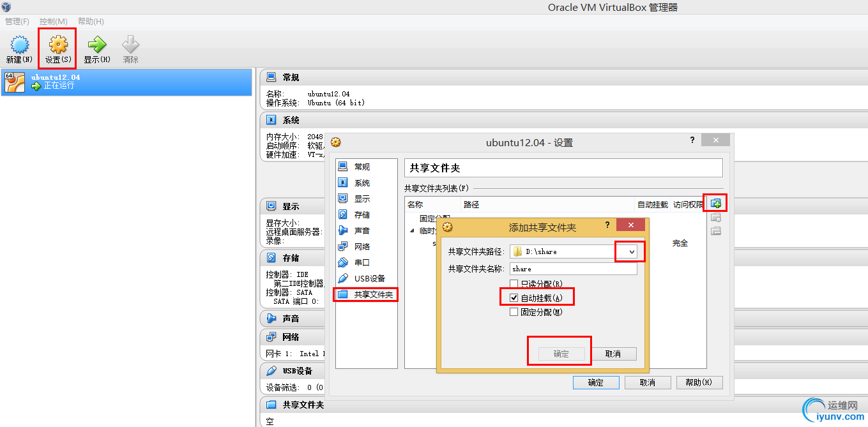The width and height of the screenshot is (868, 427).
Task: Click the 常规 section icon in details pane
Action: (271, 77)
